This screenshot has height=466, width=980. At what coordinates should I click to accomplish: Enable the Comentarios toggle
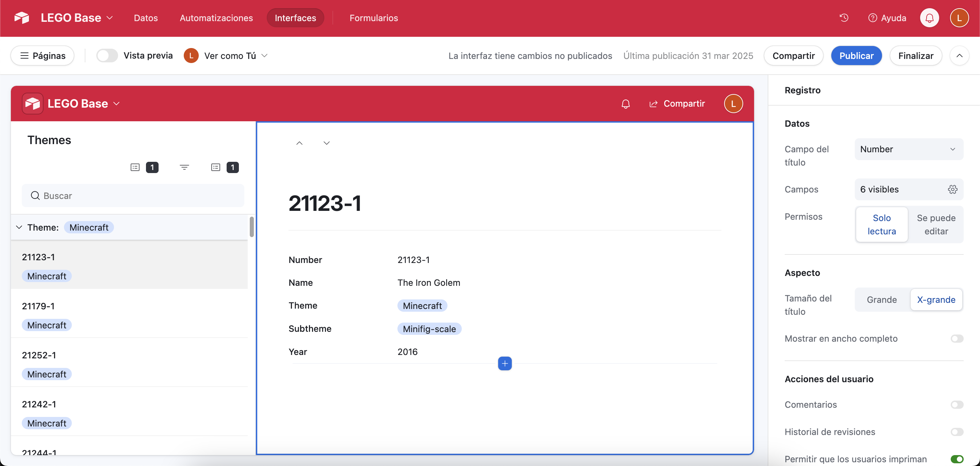tap(957, 405)
